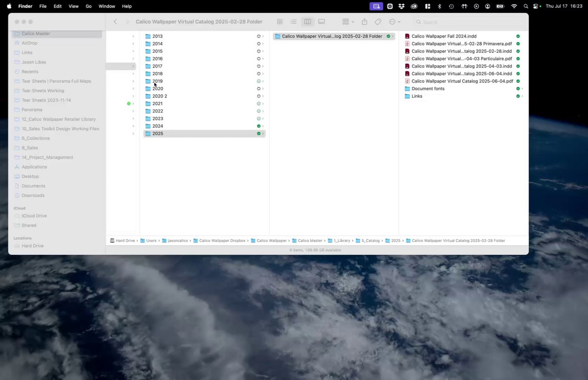Click the AirPods menu bar icon
Viewport: 588px width, 380px height.
(464, 6)
